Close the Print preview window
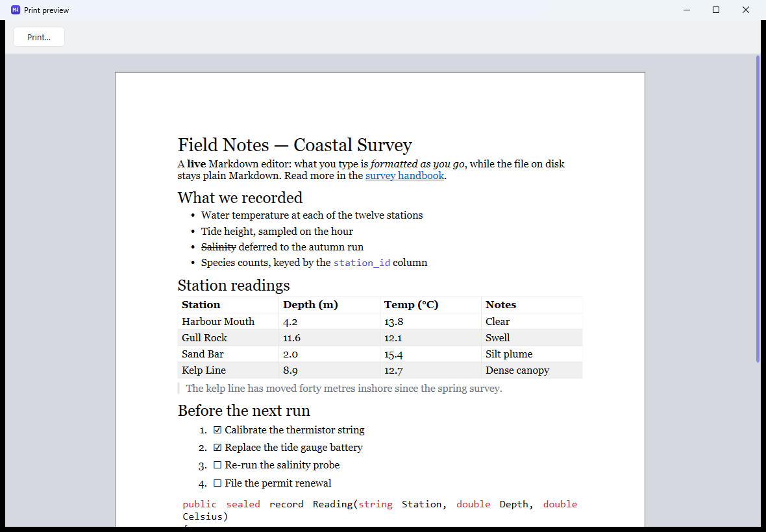The width and height of the screenshot is (766, 532). coord(745,10)
